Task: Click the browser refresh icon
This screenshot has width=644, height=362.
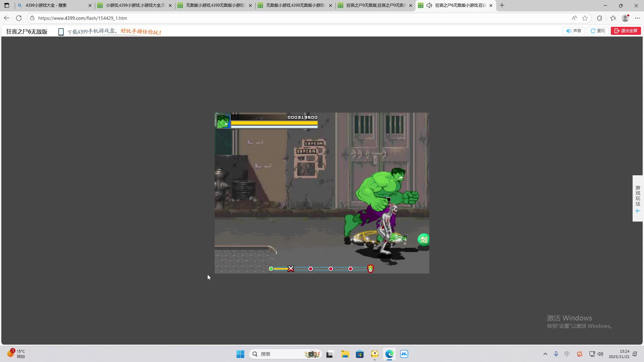Action: pyautogui.click(x=19, y=18)
